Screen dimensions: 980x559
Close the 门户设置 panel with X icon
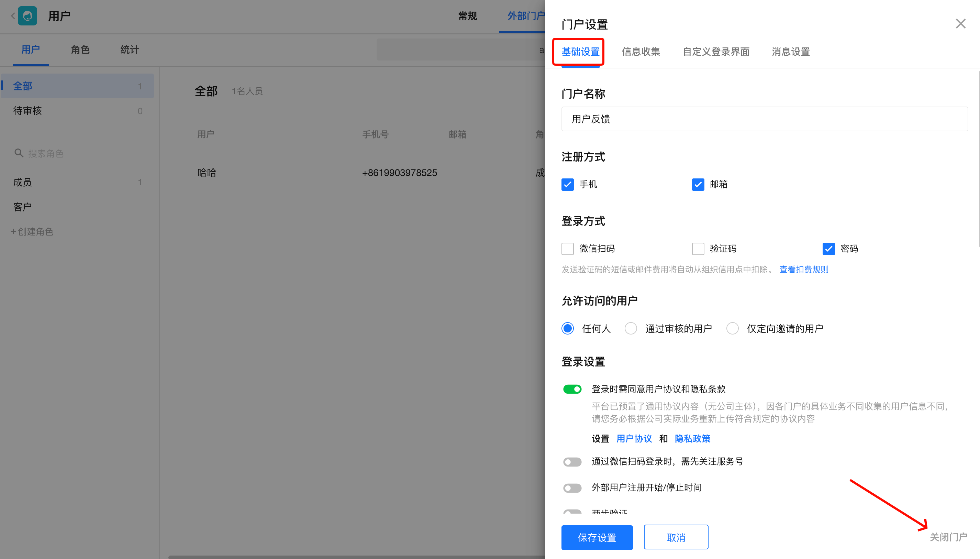coord(960,24)
